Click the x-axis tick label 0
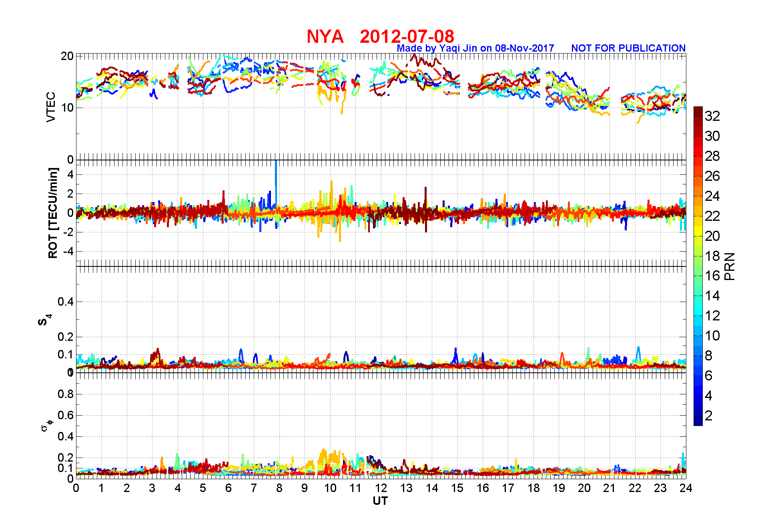 (x=76, y=488)
